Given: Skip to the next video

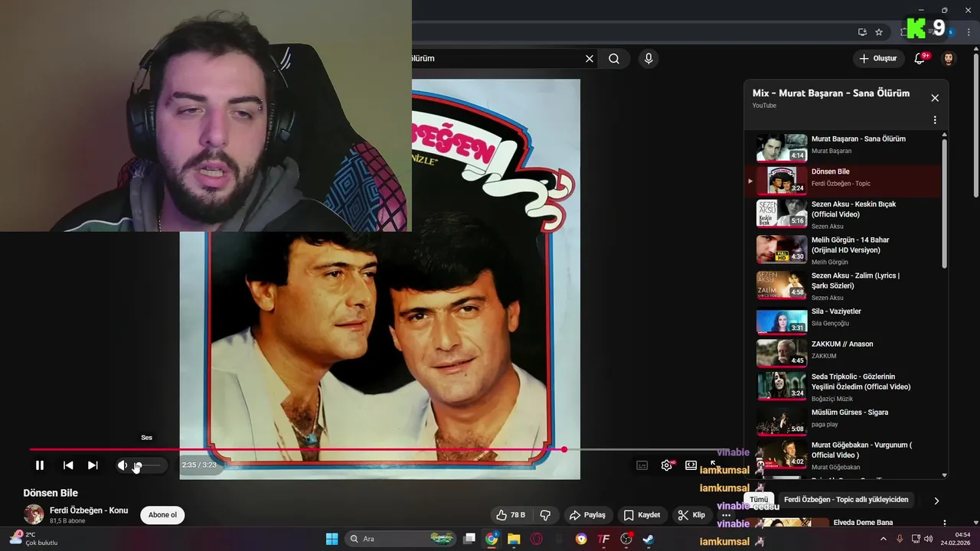Looking at the screenshot, I should click(x=93, y=465).
